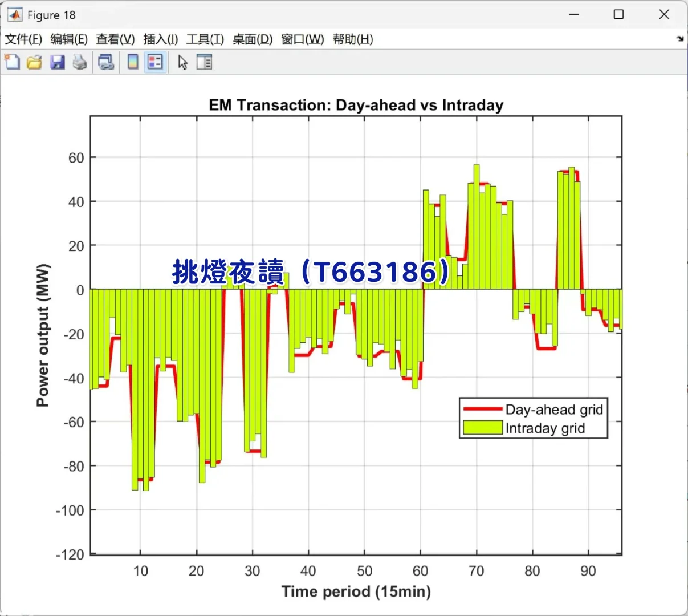Click the Link Plot toolbar icon
This screenshot has height=616, width=688.
[106, 62]
